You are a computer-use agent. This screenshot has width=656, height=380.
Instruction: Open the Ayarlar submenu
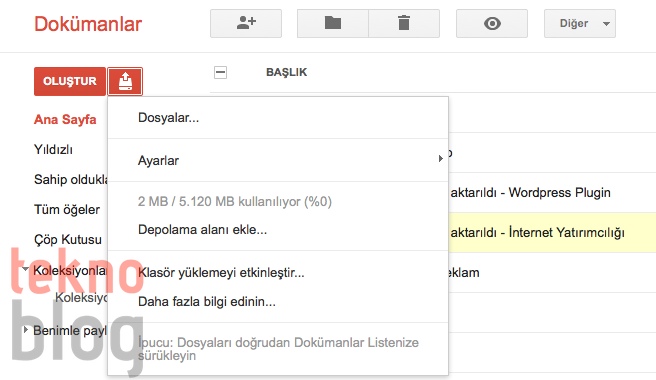tap(278, 160)
